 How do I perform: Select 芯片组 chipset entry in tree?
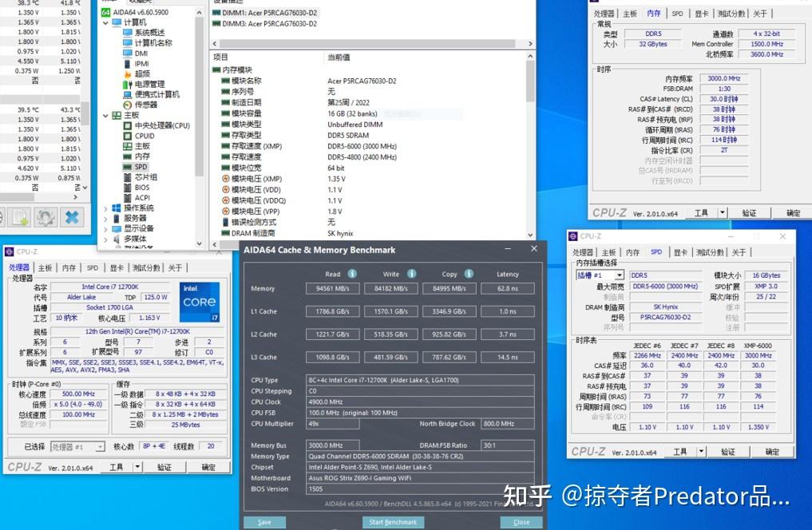point(141,177)
